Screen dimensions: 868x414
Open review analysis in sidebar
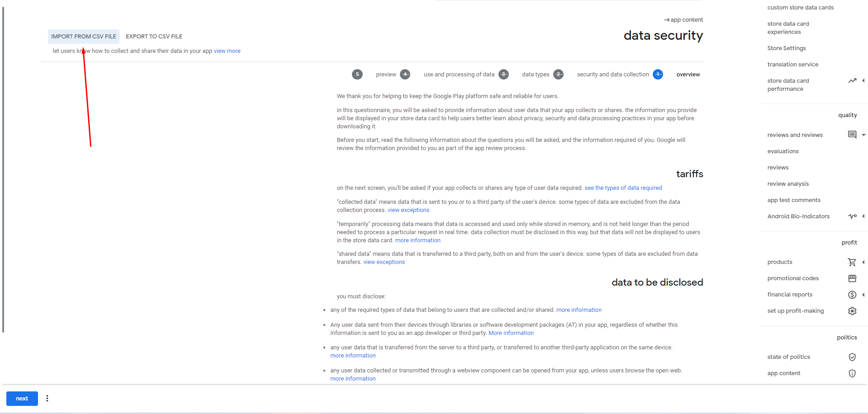click(x=788, y=184)
